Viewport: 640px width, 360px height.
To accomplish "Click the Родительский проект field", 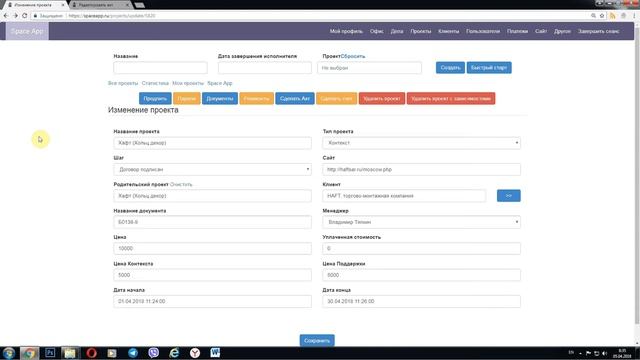I will click(212, 196).
